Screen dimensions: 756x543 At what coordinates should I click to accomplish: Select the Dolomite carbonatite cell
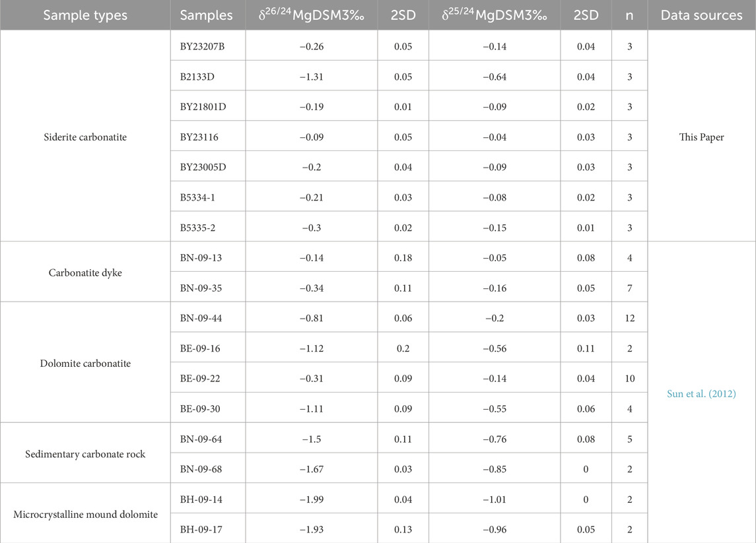[x=85, y=363]
